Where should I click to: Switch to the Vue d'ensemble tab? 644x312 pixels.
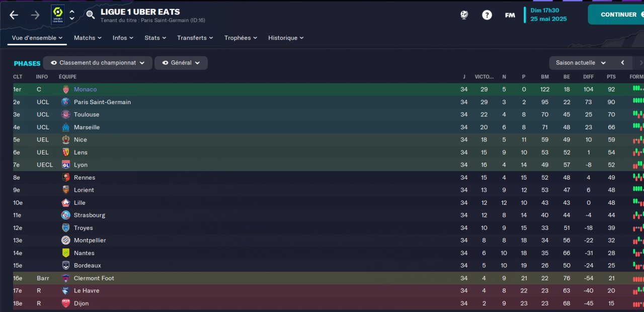pyautogui.click(x=37, y=38)
